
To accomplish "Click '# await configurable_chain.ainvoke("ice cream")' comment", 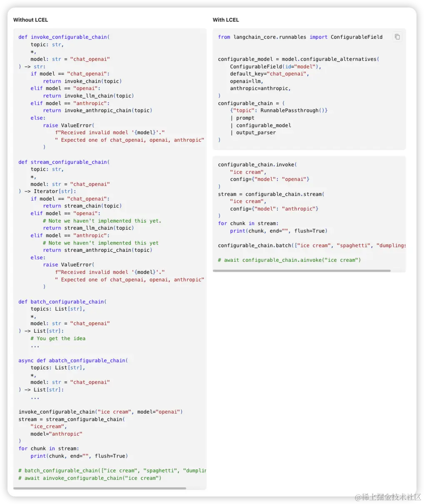I will click(x=289, y=260).
